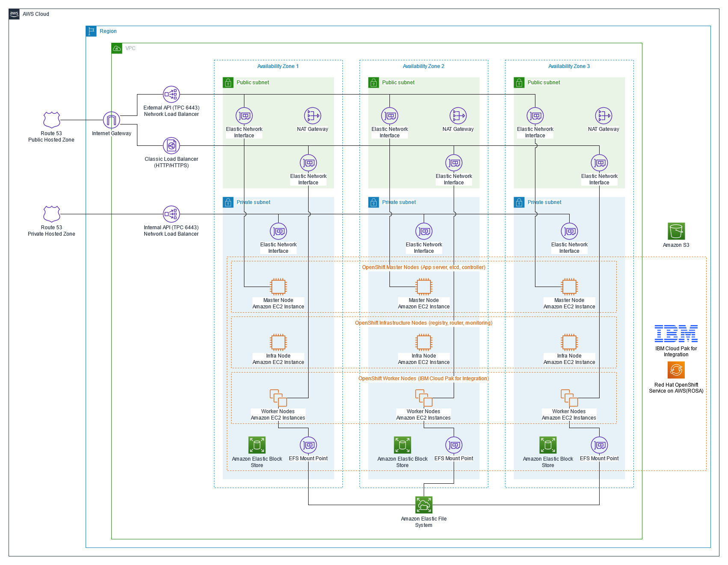This screenshot has height=565, width=728.
Task: Click the Infra Node EC2 Instance in Availability Zone 3
Action: point(569,343)
